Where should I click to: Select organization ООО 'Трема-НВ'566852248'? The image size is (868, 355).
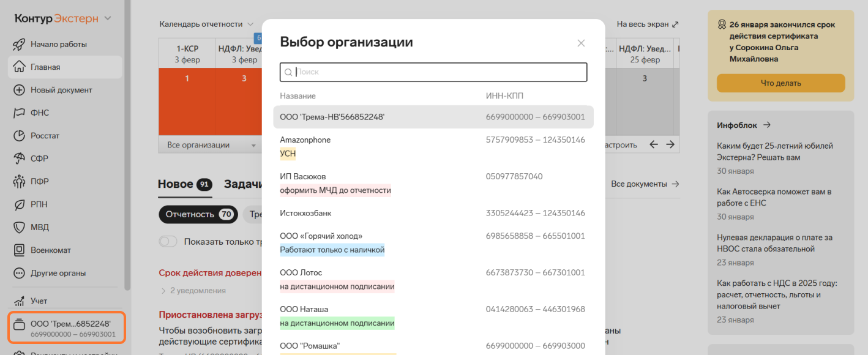[x=433, y=117]
